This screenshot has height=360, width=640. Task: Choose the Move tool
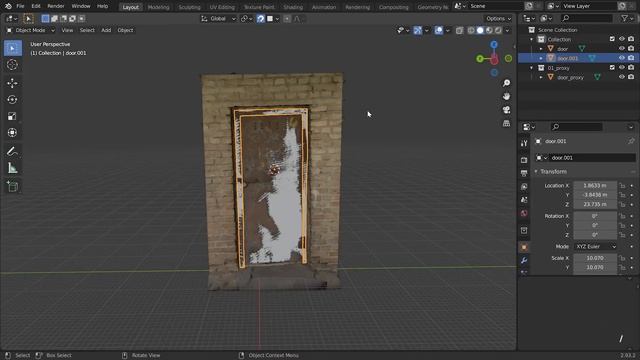point(12,83)
